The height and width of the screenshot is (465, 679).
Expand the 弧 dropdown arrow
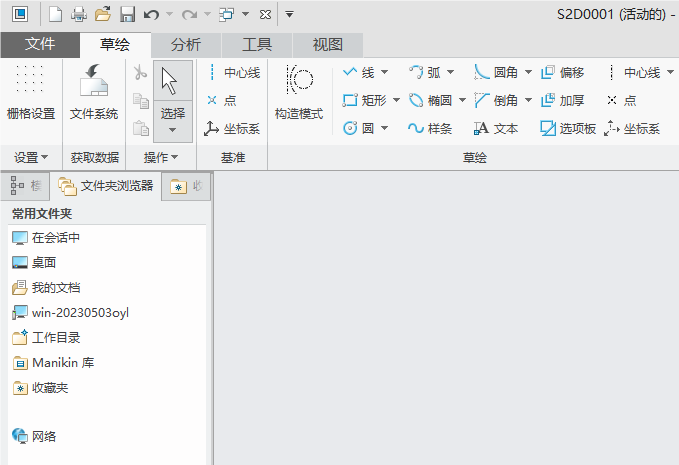(450, 72)
